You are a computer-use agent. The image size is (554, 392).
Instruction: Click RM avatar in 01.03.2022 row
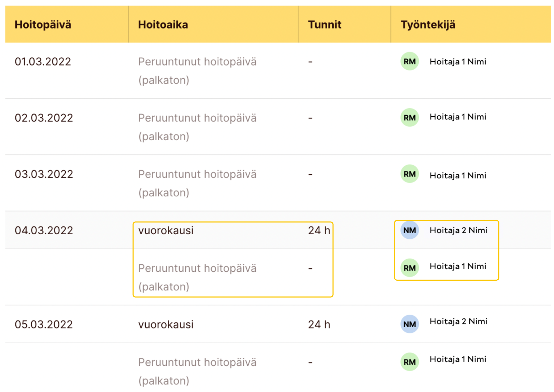tap(409, 61)
